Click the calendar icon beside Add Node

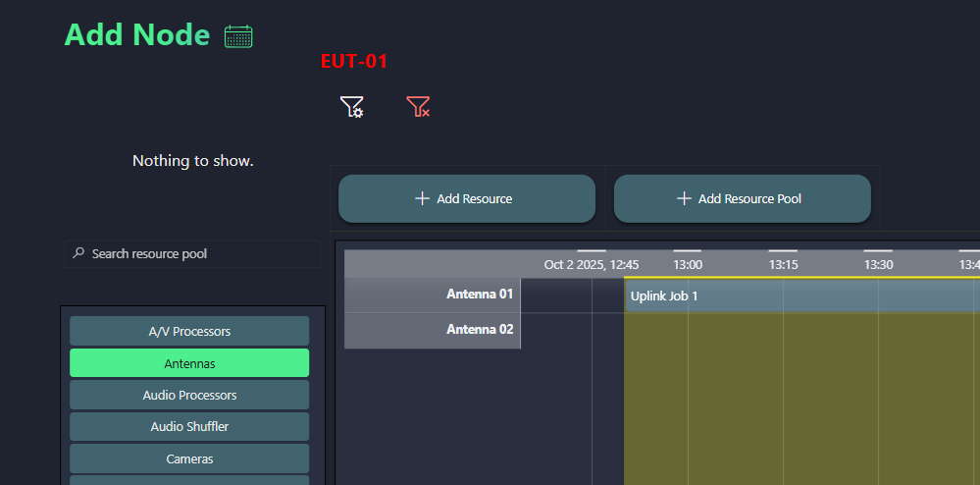pos(238,36)
